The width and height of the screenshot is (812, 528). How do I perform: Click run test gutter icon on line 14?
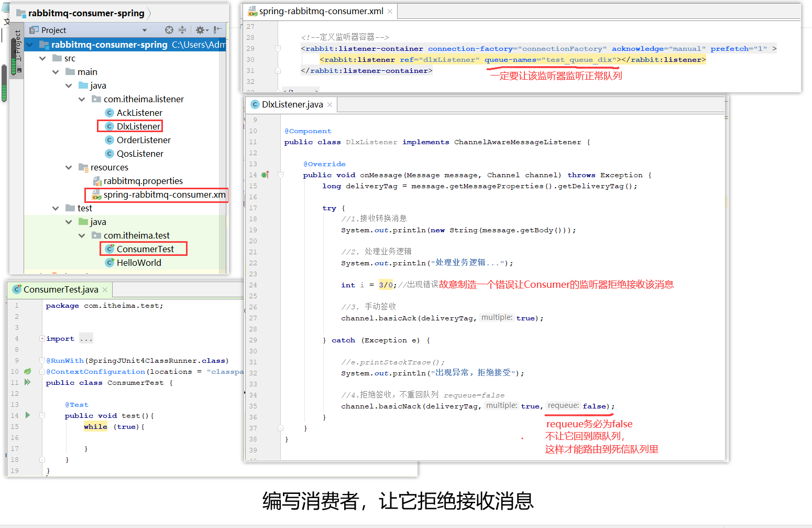27,415
